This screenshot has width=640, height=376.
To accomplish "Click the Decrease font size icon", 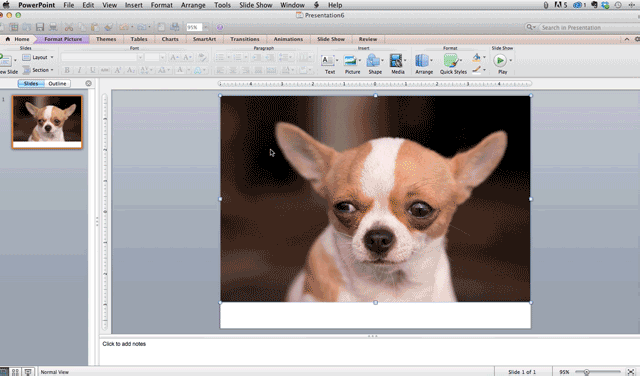I will [x=187, y=57].
